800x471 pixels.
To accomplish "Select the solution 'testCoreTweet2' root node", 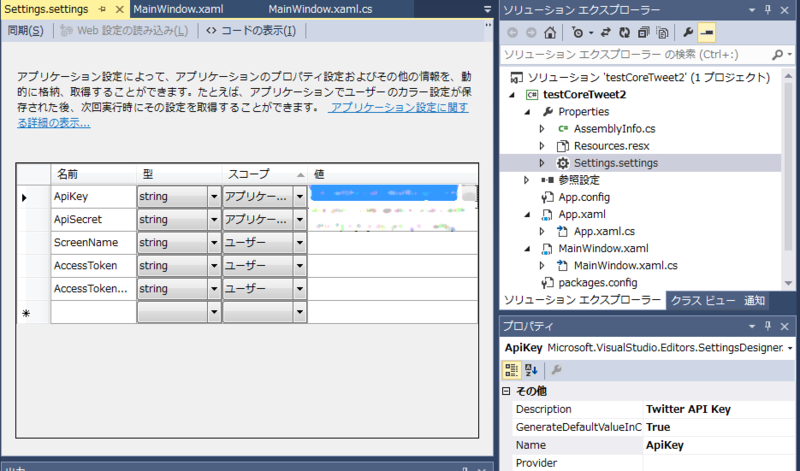I will [x=648, y=78].
